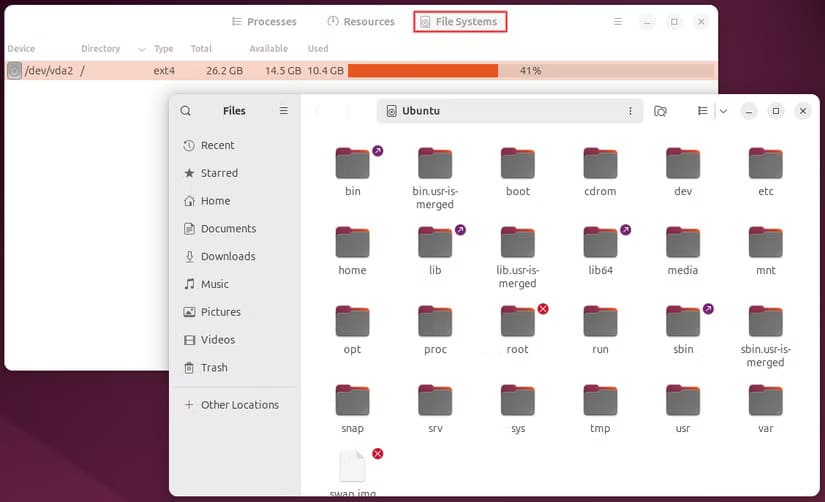
Task: Switch to the Resources tab
Action: tap(361, 22)
